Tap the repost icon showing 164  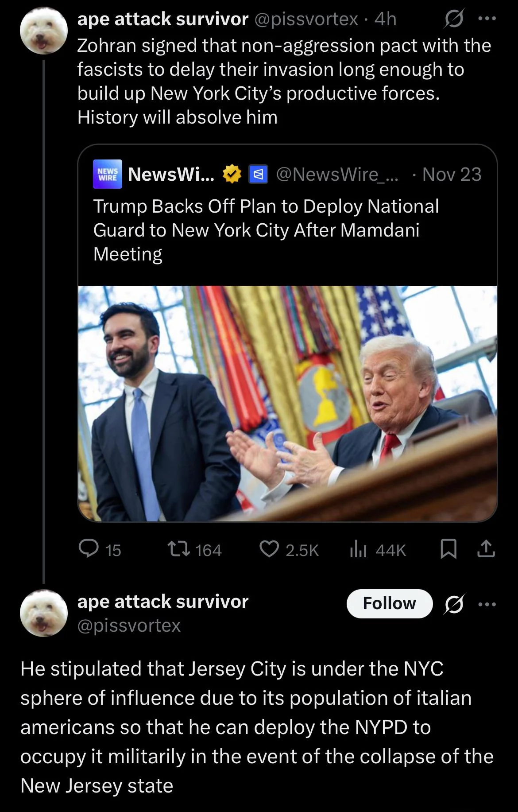tap(179, 549)
